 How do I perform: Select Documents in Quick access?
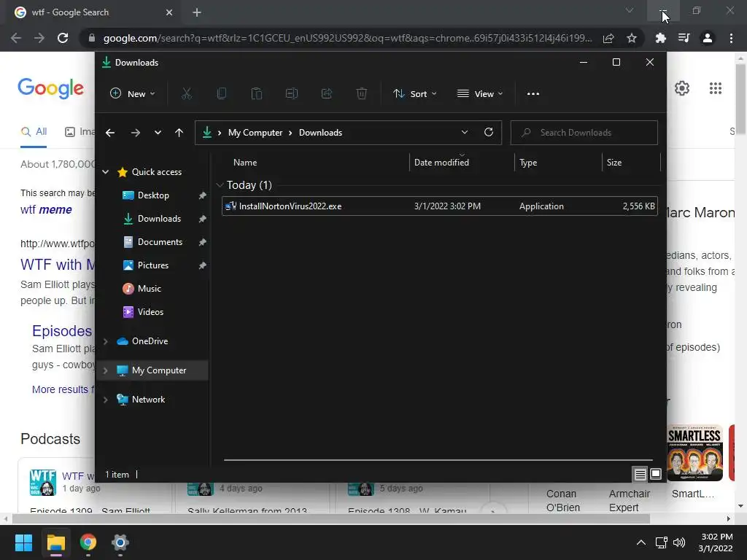pos(160,242)
